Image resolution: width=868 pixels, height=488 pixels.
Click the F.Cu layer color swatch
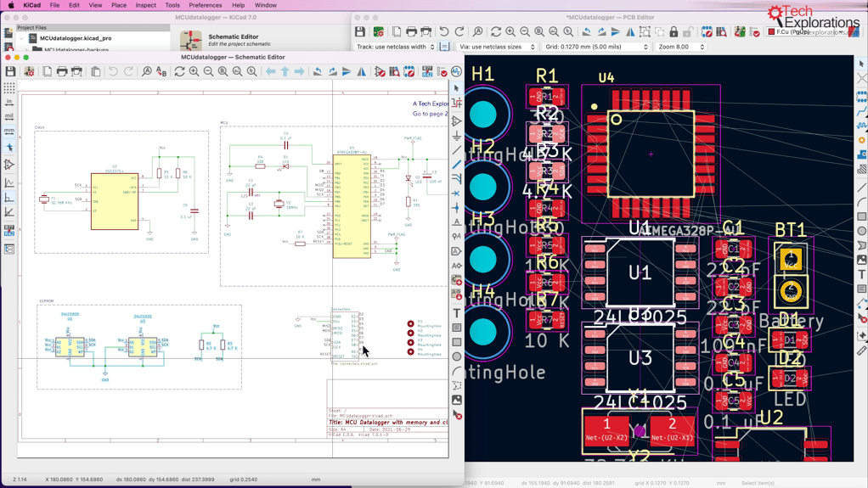tap(771, 32)
